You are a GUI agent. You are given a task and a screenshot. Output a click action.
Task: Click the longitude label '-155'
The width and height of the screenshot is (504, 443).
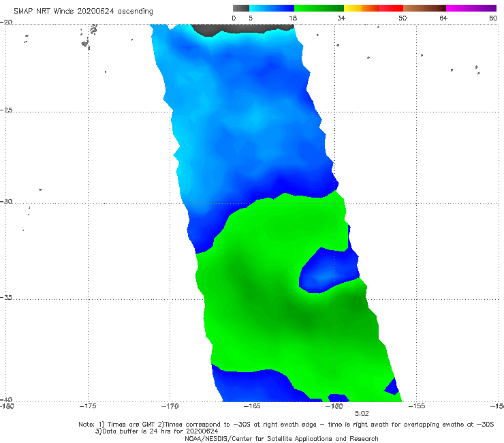(x=416, y=406)
